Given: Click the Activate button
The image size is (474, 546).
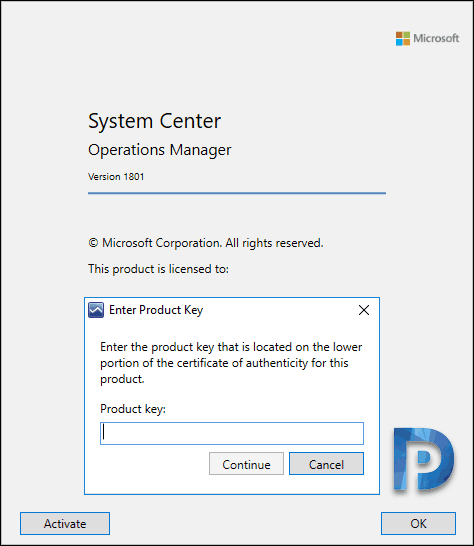Looking at the screenshot, I should click(65, 523).
